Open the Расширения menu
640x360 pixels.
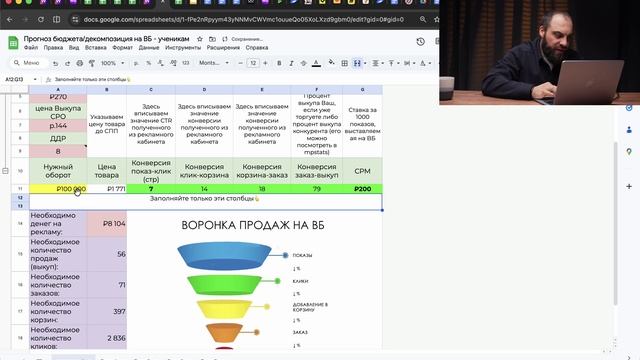tap(223, 48)
